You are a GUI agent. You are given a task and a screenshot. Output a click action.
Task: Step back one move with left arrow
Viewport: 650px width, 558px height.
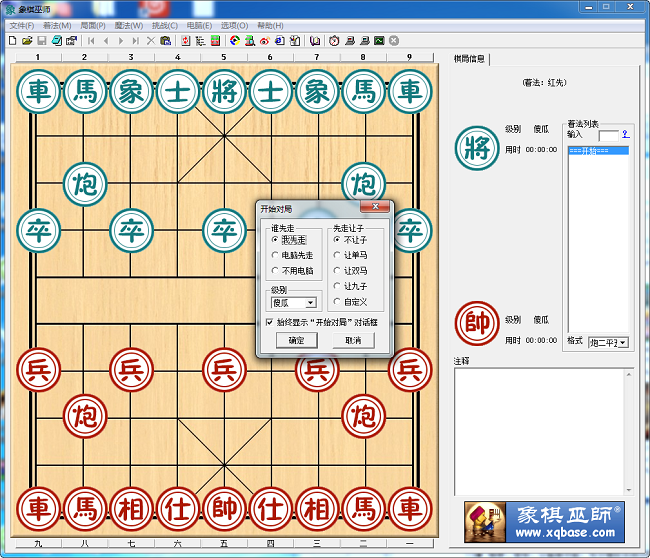click(x=106, y=41)
